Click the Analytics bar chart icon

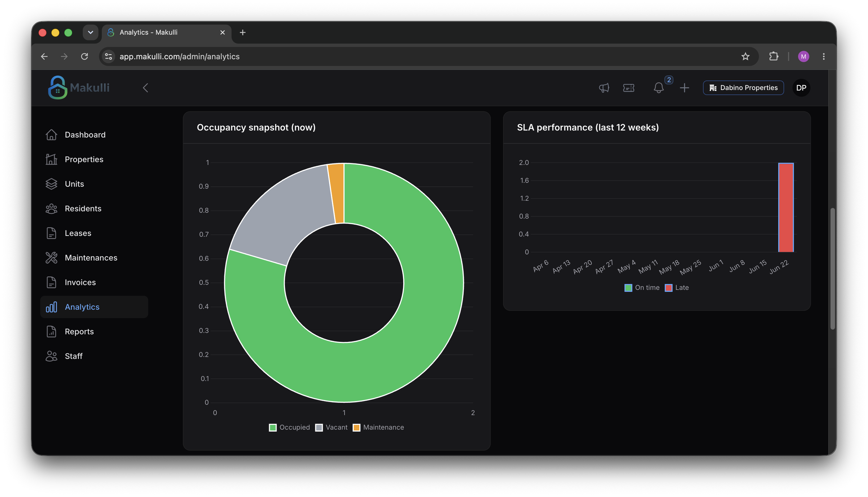click(51, 307)
